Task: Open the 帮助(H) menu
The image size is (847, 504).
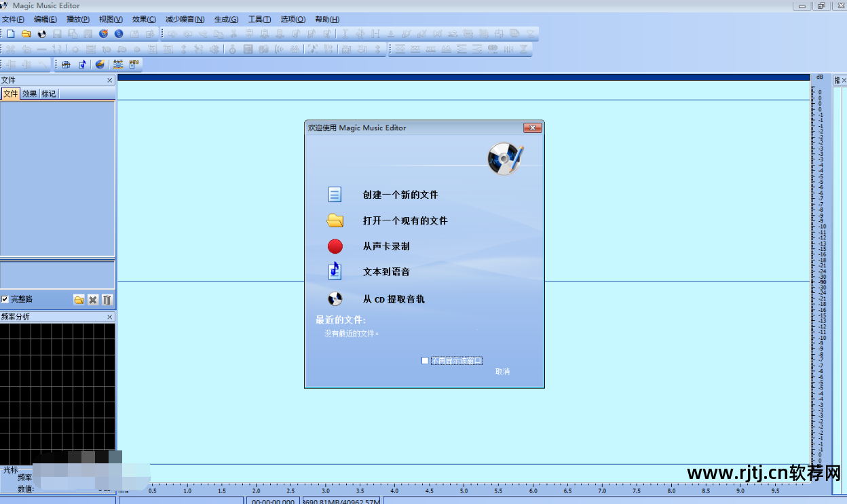Action: [327, 19]
